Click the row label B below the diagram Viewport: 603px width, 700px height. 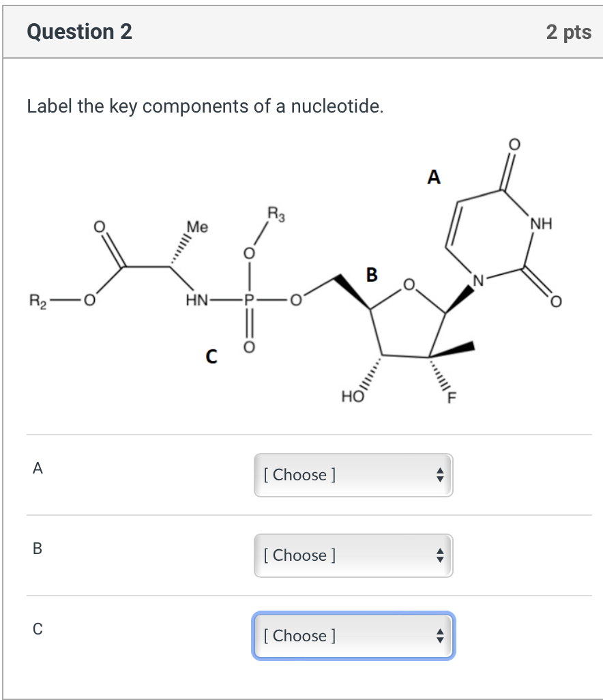pos(38,549)
